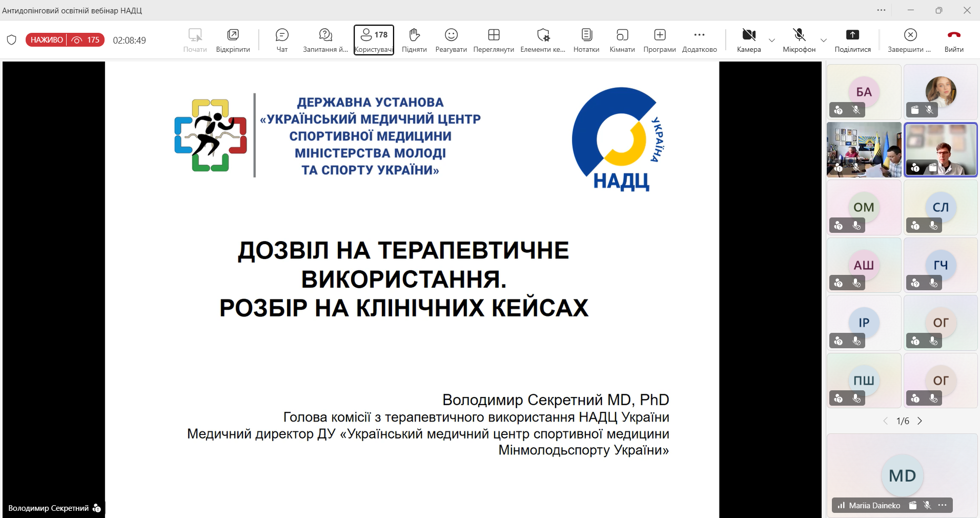980x518 pixels.
Task: Open more options on Mariia Daineko tile
Action: [942, 505]
